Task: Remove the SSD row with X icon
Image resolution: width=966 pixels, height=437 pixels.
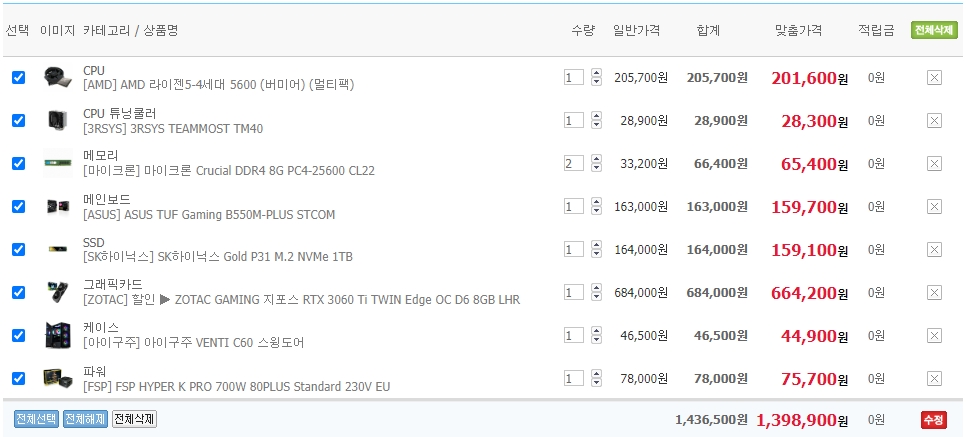Action: 934,250
